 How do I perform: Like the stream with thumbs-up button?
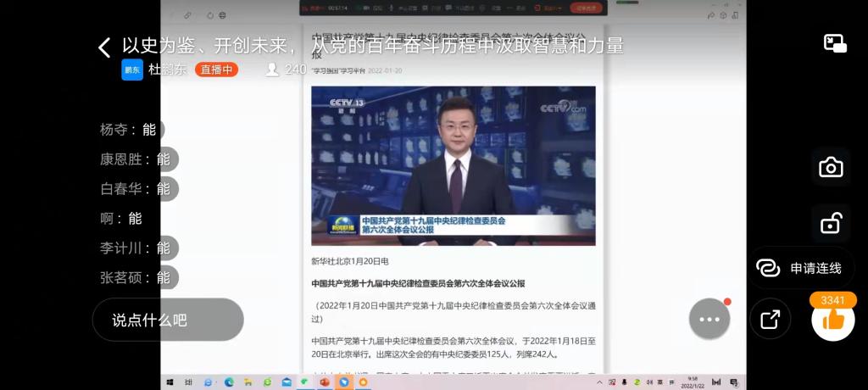tap(833, 320)
